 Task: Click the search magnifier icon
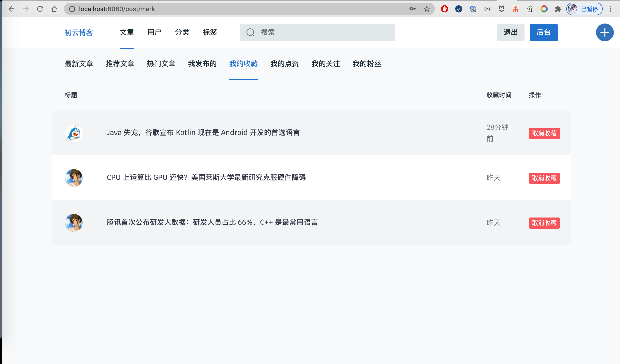coord(250,32)
